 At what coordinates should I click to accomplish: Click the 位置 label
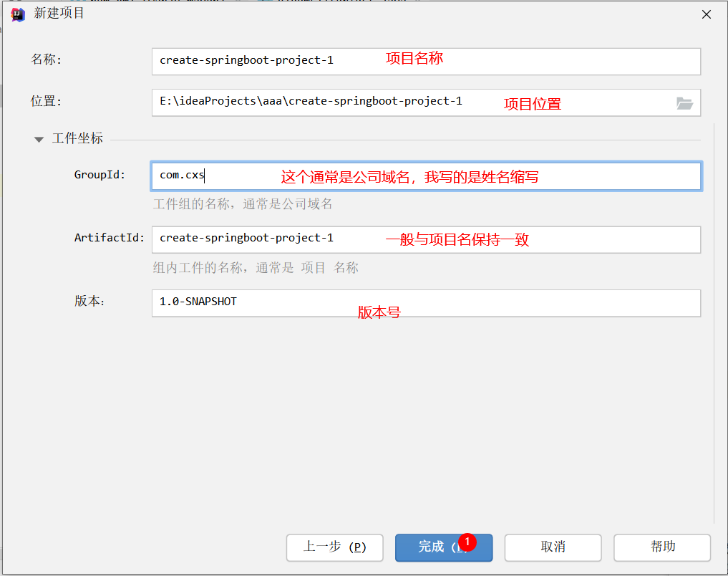(46, 101)
